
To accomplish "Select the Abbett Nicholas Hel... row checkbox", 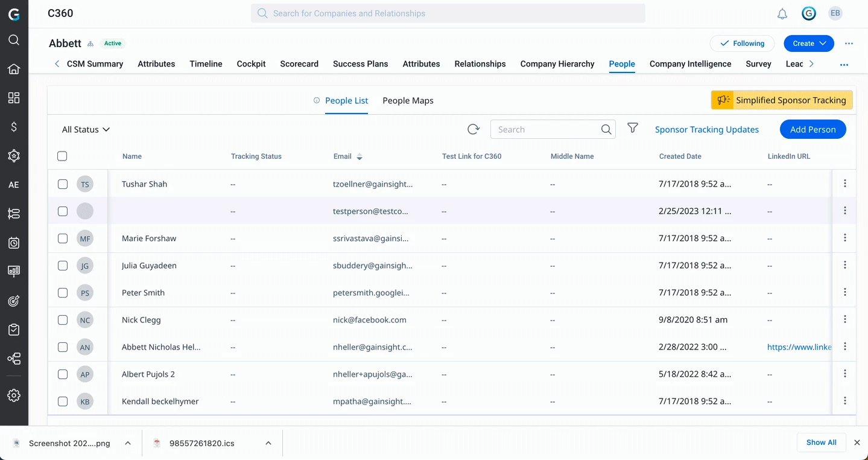I will pos(63,347).
